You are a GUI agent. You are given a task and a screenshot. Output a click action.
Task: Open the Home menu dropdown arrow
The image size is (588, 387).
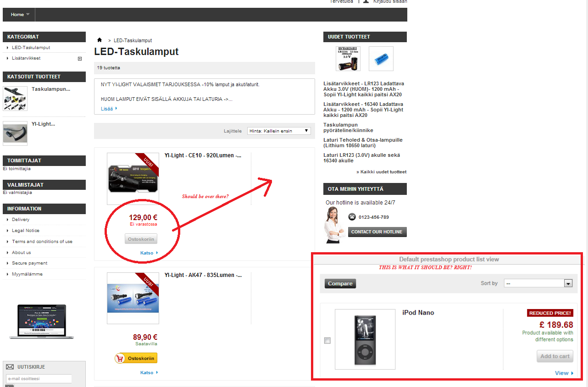point(28,15)
